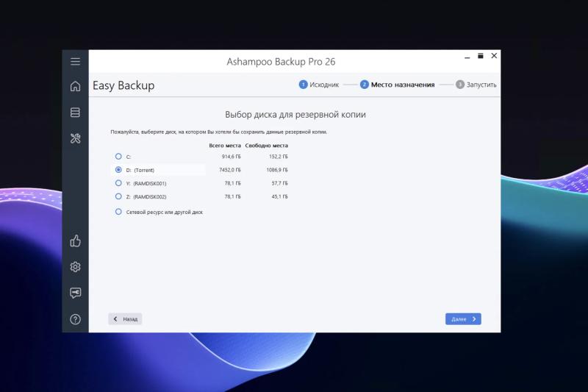Open the tools wrench icon in sidebar
Image resolution: width=588 pixels, height=392 pixels.
click(75, 138)
